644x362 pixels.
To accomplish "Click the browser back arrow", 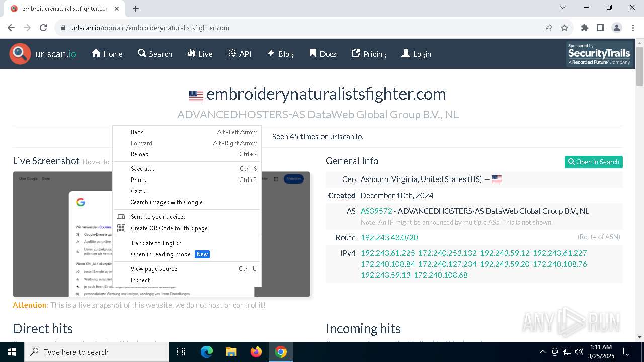I will (x=11, y=28).
